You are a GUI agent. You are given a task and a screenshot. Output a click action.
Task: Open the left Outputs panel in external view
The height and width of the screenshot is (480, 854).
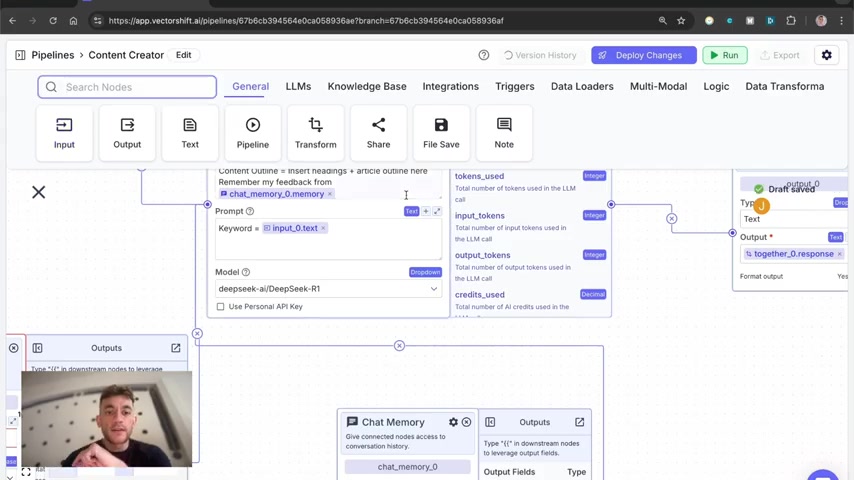point(176,348)
